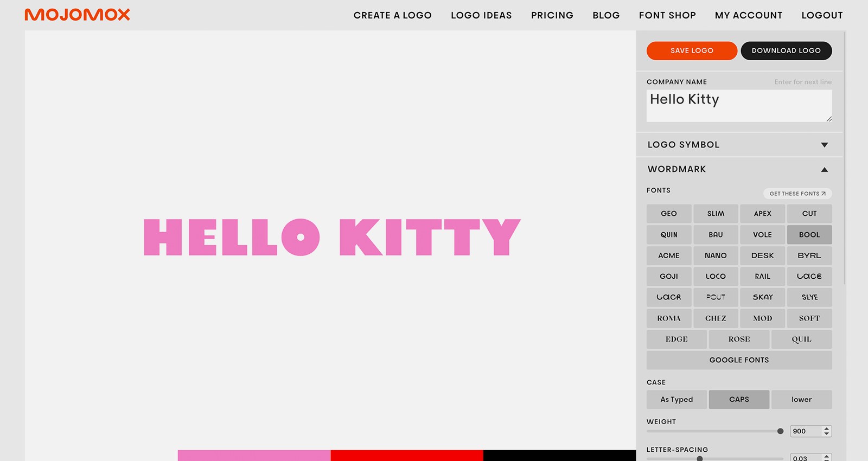Image resolution: width=868 pixels, height=461 pixels.
Task: Select the APEX font
Action: click(762, 214)
